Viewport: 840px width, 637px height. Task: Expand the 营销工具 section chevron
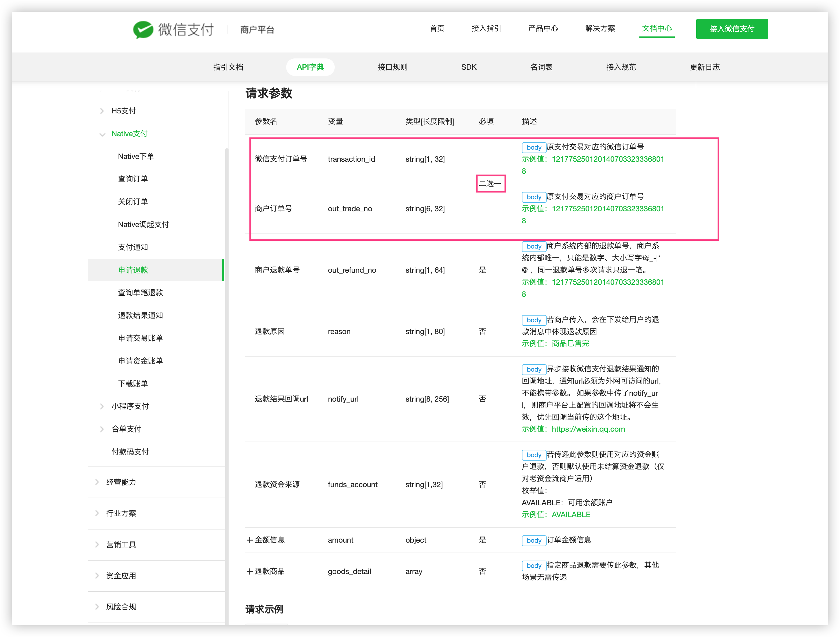tap(97, 545)
